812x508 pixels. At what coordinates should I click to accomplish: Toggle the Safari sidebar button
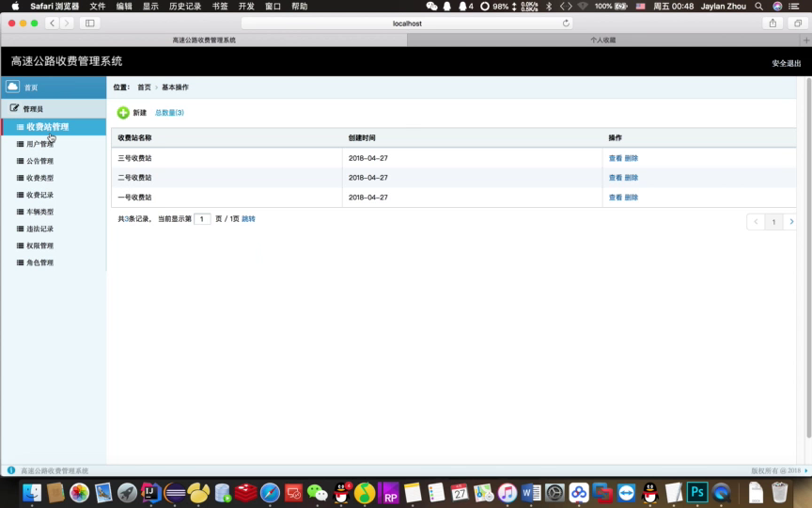[x=89, y=24]
